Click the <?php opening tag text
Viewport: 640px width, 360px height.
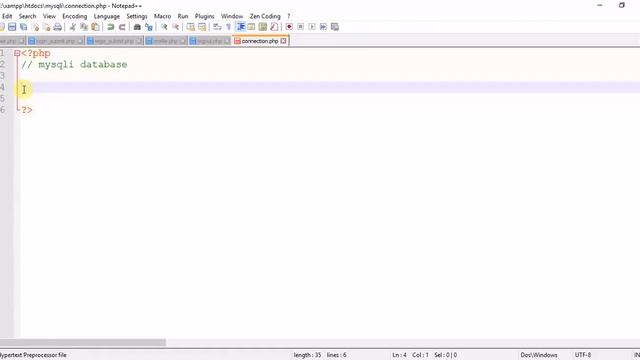(36, 53)
